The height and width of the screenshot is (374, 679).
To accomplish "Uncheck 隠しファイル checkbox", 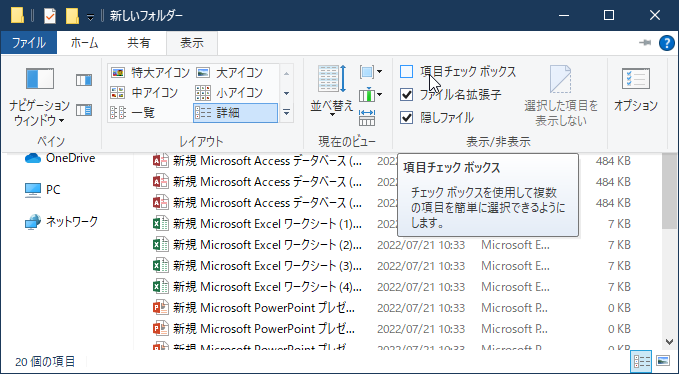I will coord(407,117).
